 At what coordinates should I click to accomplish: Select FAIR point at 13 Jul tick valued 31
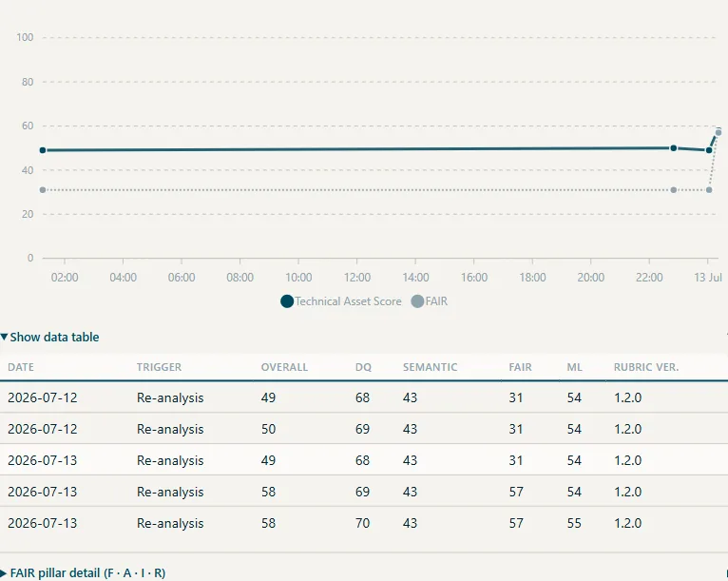click(x=709, y=190)
